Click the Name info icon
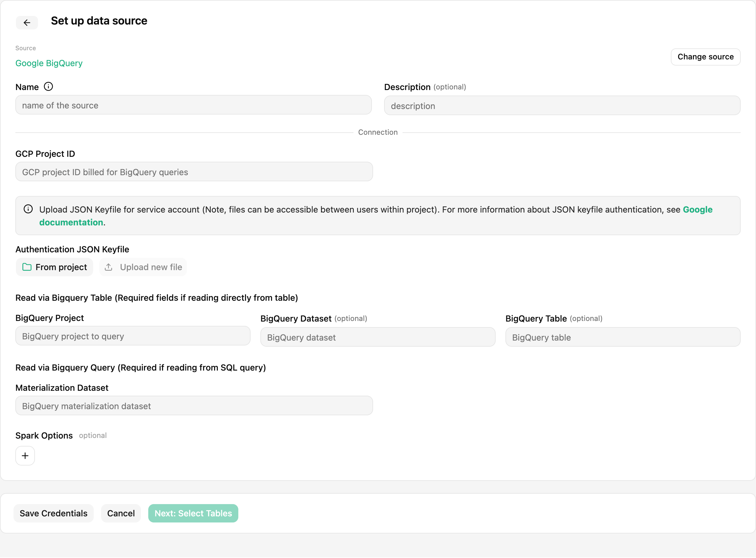Viewport: 756px width, 558px height. pos(48,87)
